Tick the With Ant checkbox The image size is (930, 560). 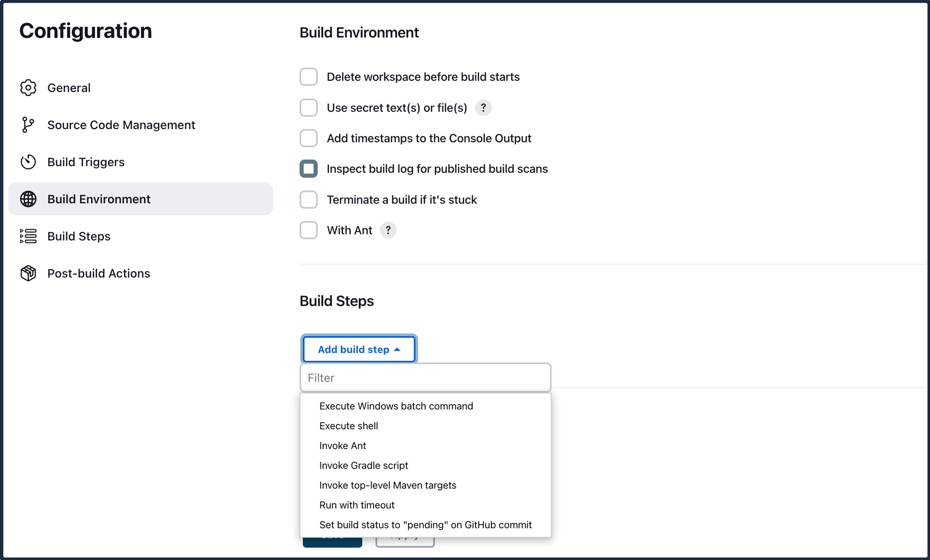click(309, 230)
